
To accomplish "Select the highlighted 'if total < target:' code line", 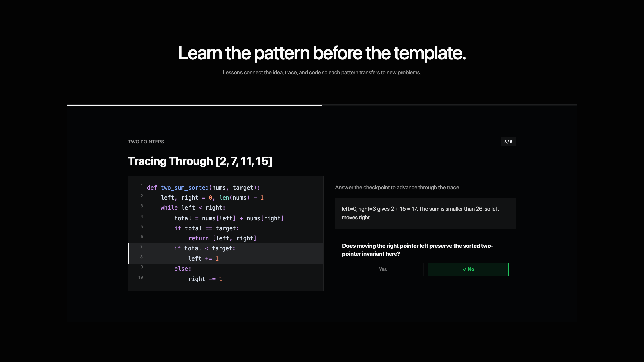I will (205, 248).
